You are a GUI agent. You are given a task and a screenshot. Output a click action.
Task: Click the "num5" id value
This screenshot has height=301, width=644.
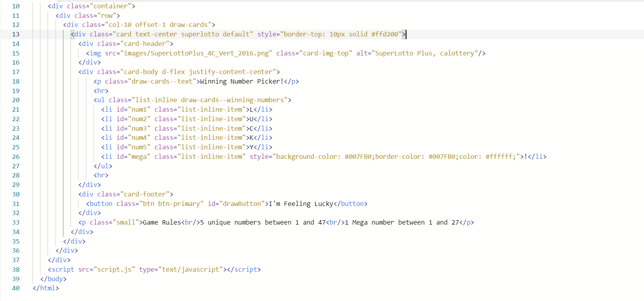coord(139,147)
